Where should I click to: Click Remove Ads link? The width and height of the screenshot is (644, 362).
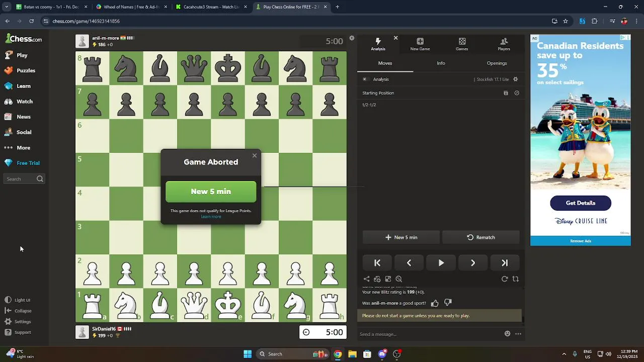(581, 241)
